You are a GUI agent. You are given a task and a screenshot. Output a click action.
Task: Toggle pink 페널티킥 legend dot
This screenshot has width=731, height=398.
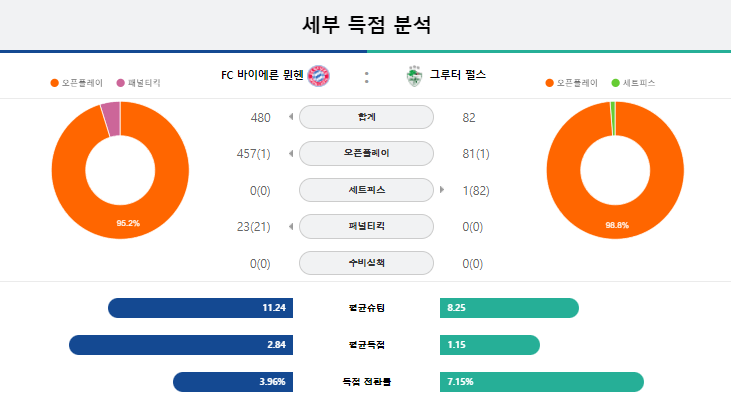pos(120,83)
